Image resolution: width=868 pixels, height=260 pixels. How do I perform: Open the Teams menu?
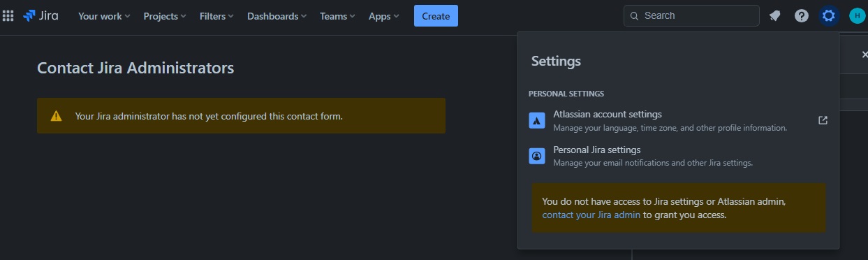pyautogui.click(x=338, y=16)
